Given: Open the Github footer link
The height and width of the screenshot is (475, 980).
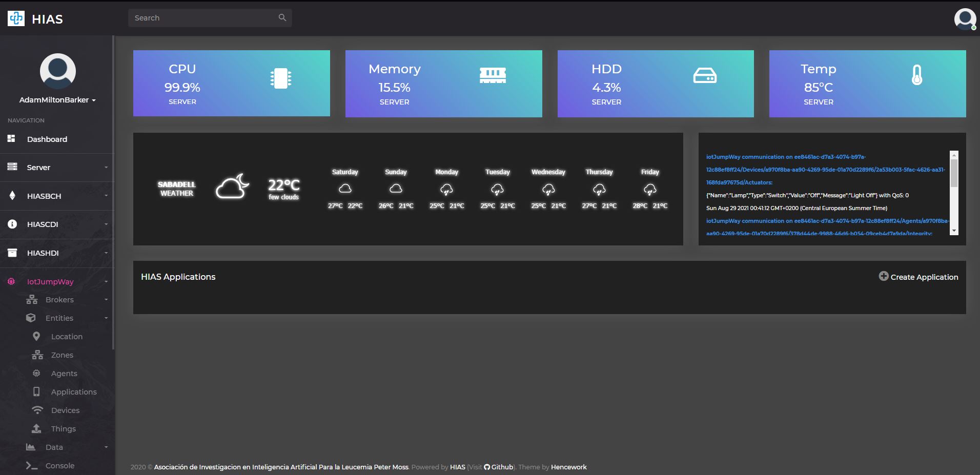Looking at the screenshot, I should coord(498,467).
